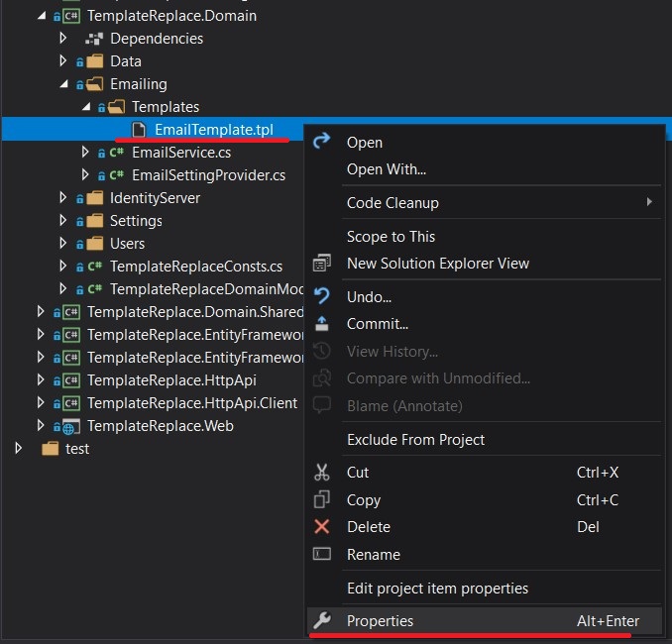Open the Code Cleanup submenu
Image resolution: width=672 pixels, height=644 pixels.
pos(392,203)
